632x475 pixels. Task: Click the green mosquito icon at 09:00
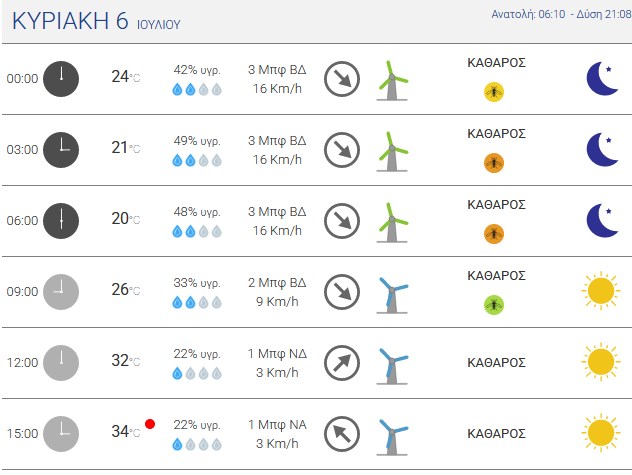(x=494, y=304)
